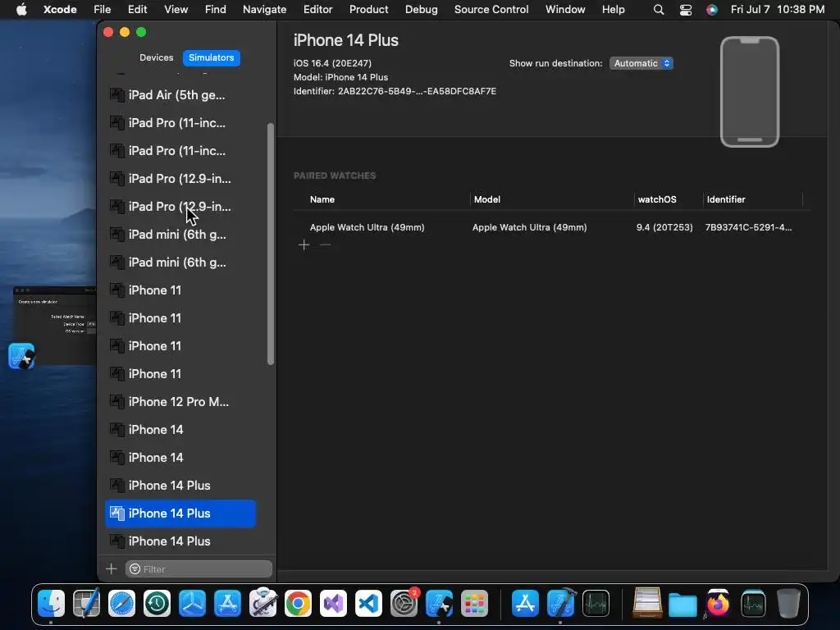Viewport: 840px width, 630px height.
Task: Open Launchpad grid icon in the Dock
Action: 475,603
